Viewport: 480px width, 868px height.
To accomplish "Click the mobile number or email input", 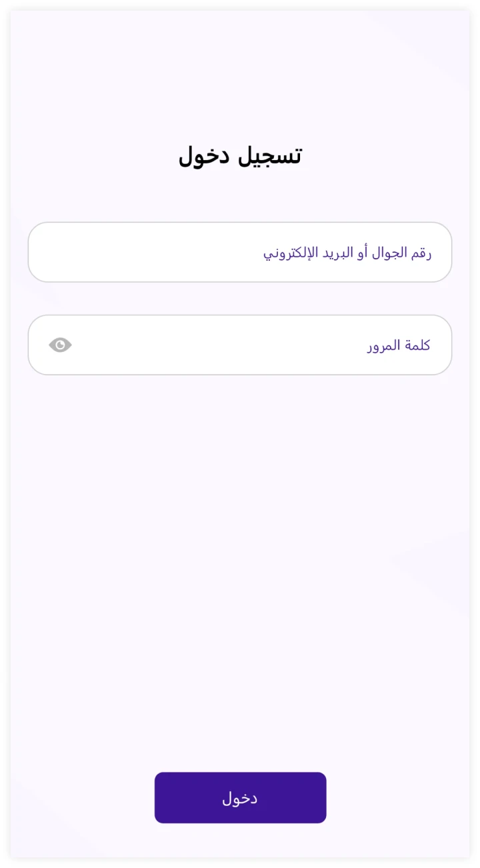I will click(x=240, y=252).
